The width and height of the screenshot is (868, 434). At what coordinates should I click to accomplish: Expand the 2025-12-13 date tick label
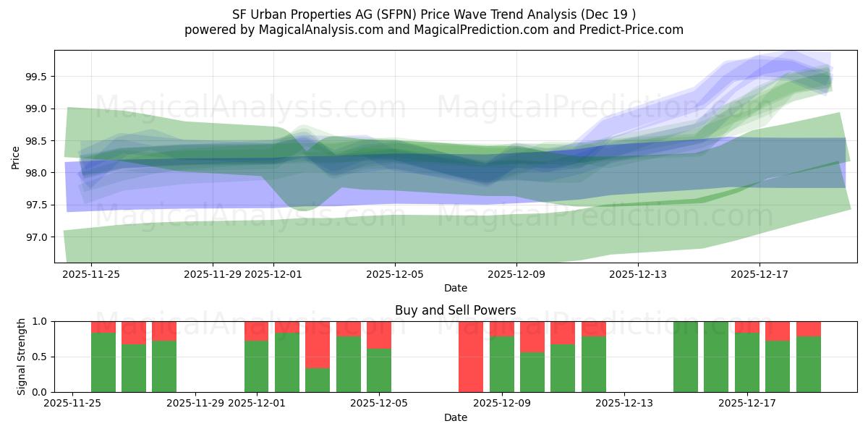click(x=639, y=273)
